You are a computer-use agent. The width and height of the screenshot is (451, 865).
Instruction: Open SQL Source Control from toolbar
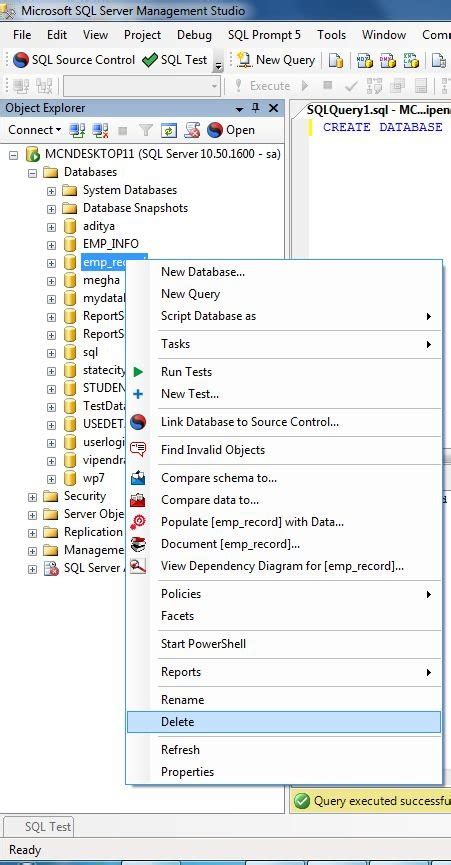click(x=74, y=60)
